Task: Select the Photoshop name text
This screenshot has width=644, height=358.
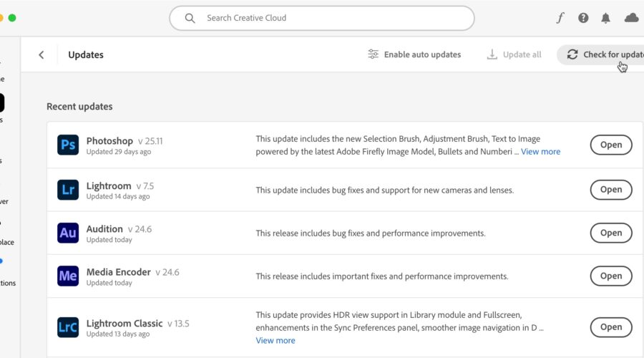Action: coord(109,141)
